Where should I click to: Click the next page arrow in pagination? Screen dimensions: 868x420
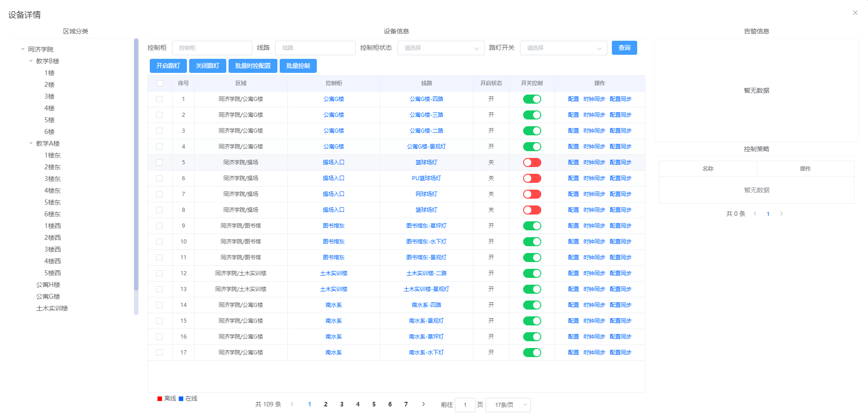tap(423, 404)
